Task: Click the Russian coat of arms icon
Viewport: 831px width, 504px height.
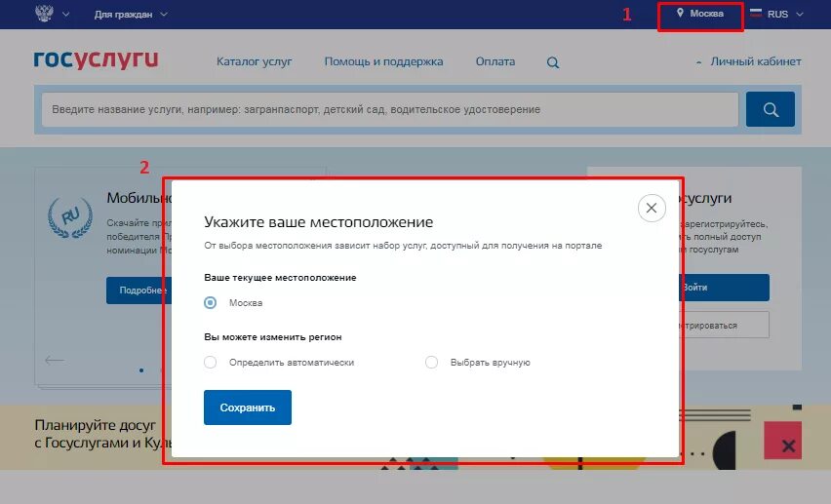Action: point(44,14)
